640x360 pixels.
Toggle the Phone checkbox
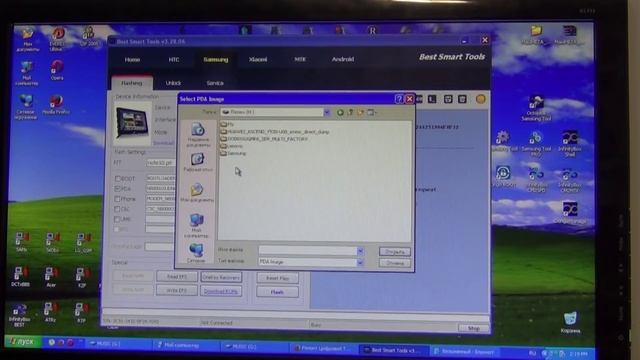(x=118, y=199)
